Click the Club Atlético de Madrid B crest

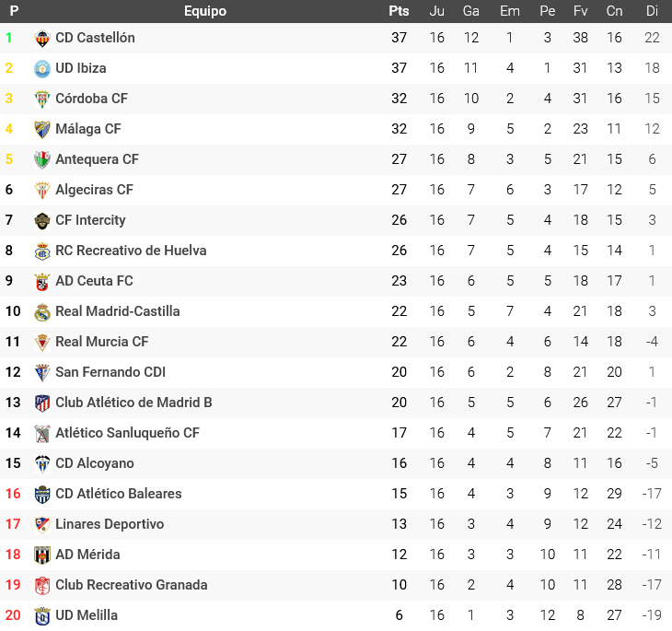click(x=41, y=403)
